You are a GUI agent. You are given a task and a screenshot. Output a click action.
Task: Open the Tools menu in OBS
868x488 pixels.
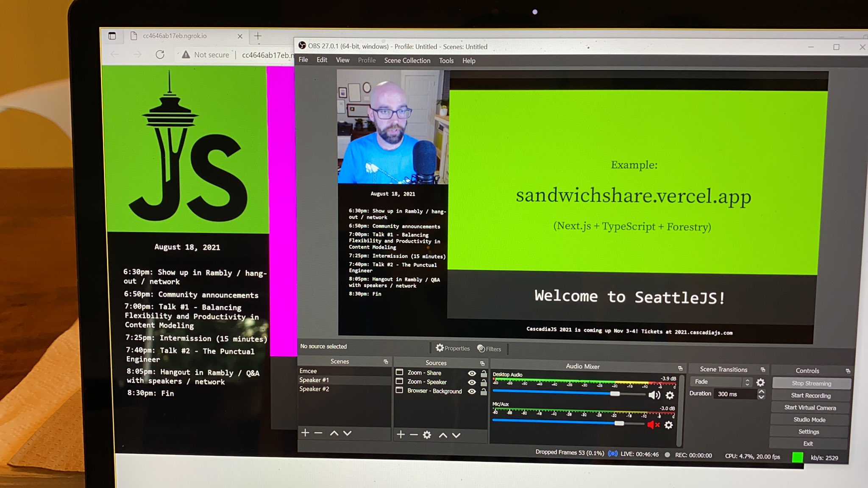coord(446,61)
